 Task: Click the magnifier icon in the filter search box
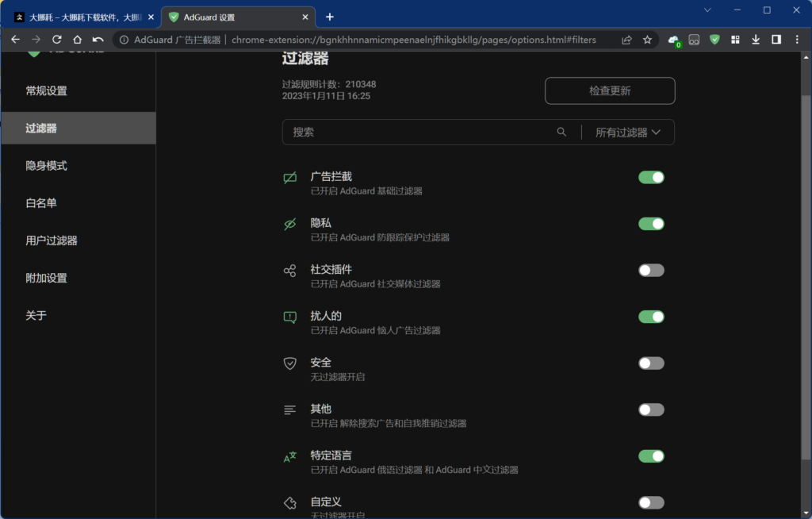point(561,133)
